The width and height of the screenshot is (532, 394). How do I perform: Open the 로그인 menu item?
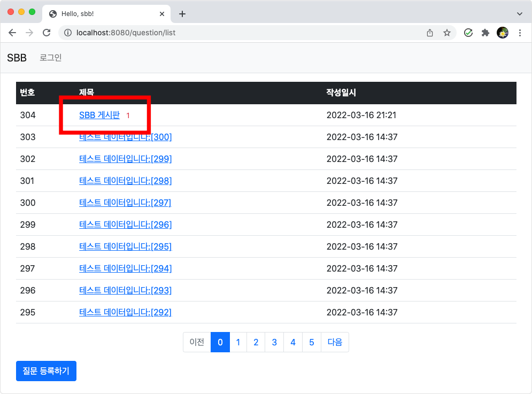coord(51,58)
